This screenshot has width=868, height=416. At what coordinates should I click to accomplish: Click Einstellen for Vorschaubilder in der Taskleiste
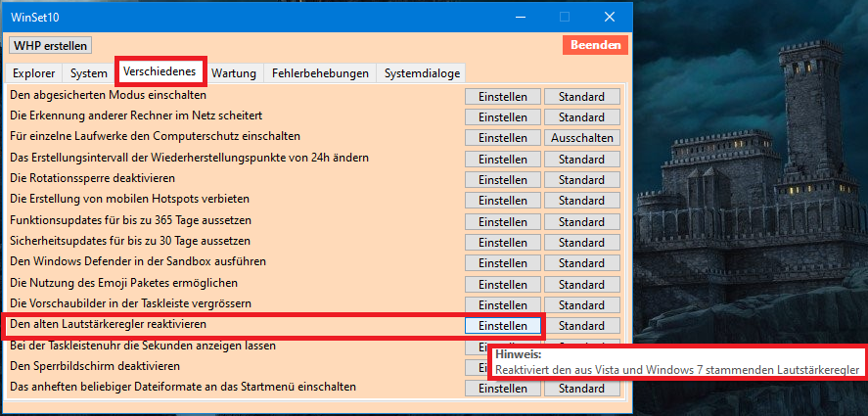[503, 304]
